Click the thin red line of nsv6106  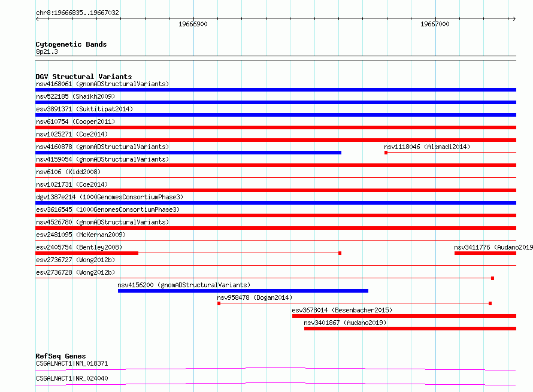tap(275, 177)
